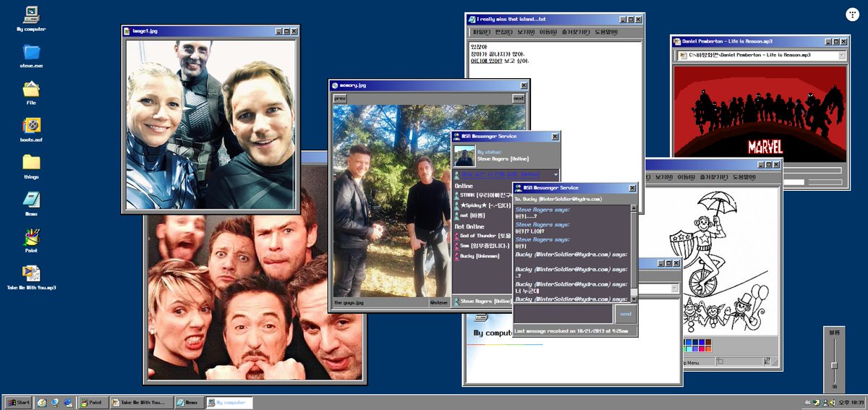
Task: Open 파일(F) menu in the text file window
Action: [x=481, y=33]
